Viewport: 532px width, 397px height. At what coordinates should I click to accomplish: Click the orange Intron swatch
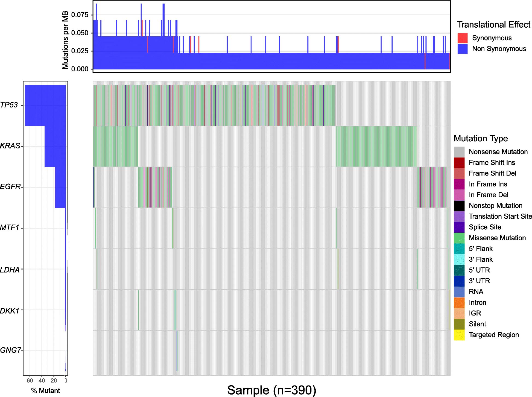459,302
